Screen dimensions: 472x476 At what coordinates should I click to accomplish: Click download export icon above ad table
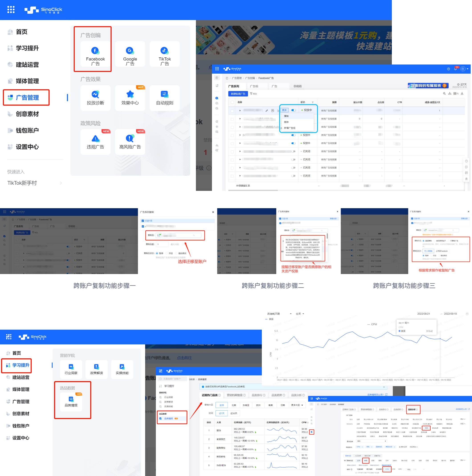coord(462,94)
